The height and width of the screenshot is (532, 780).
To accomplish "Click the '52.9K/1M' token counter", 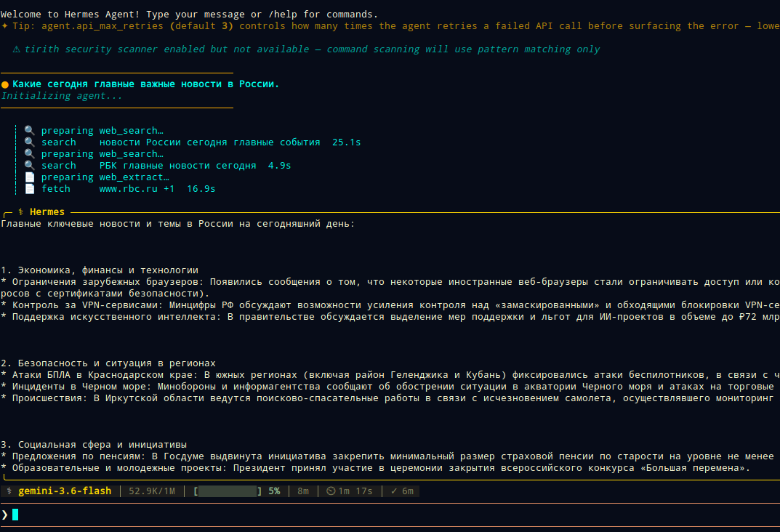I will pos(152,491).
